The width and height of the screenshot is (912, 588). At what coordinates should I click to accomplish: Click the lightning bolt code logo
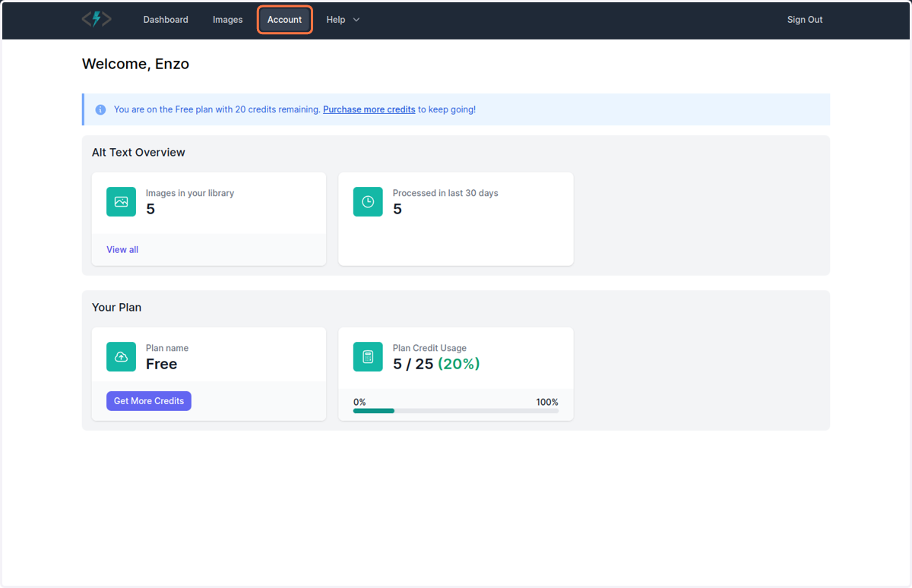(97, 20)
